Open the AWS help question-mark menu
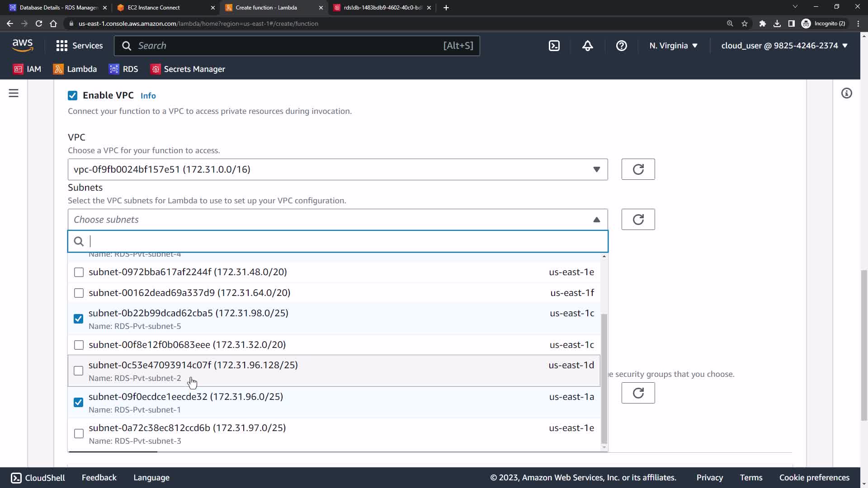Screen dimensions: 868x488 tap(621, 46)
